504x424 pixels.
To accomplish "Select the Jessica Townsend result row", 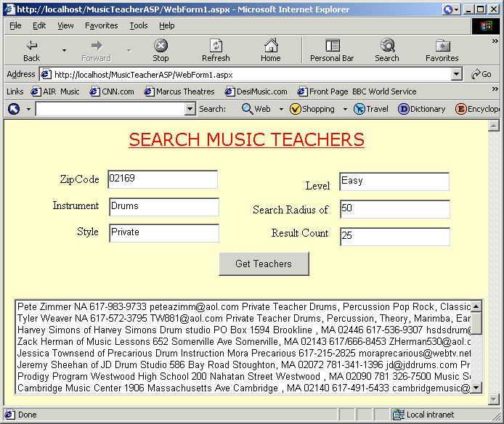I will (x=243, y=354).
